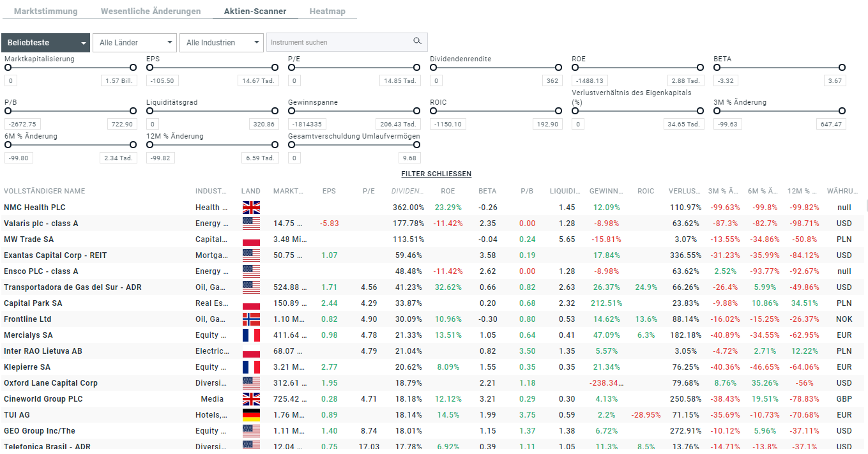The image size is (868, 454).
Task: Click the Polish flag for Capital Park SA
Action: [x=251, y=303]
